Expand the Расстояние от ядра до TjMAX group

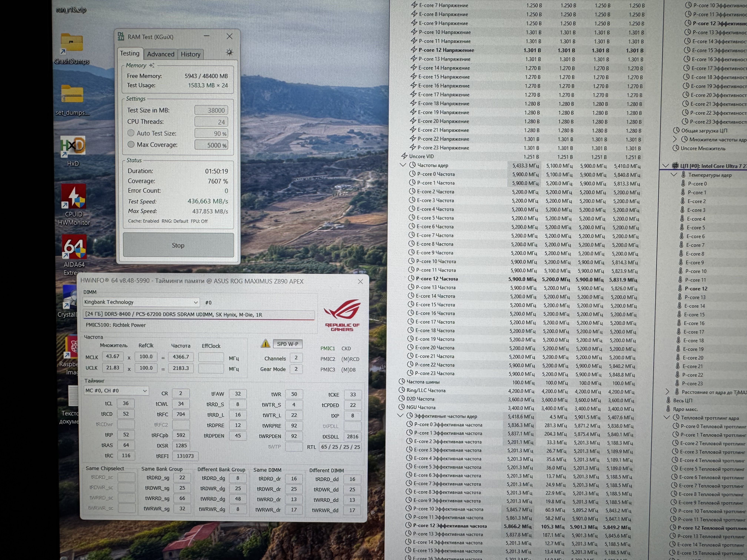667,391
